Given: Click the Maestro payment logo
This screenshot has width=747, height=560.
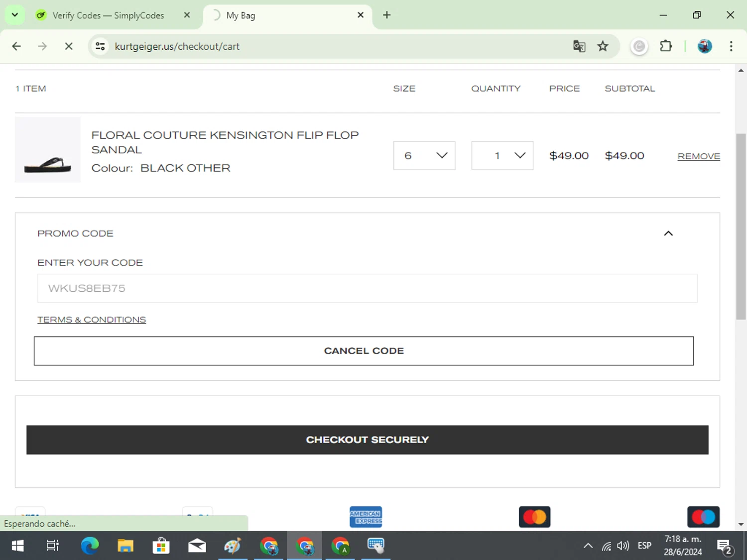Looking at the screenshot, I should pos(703,517).
